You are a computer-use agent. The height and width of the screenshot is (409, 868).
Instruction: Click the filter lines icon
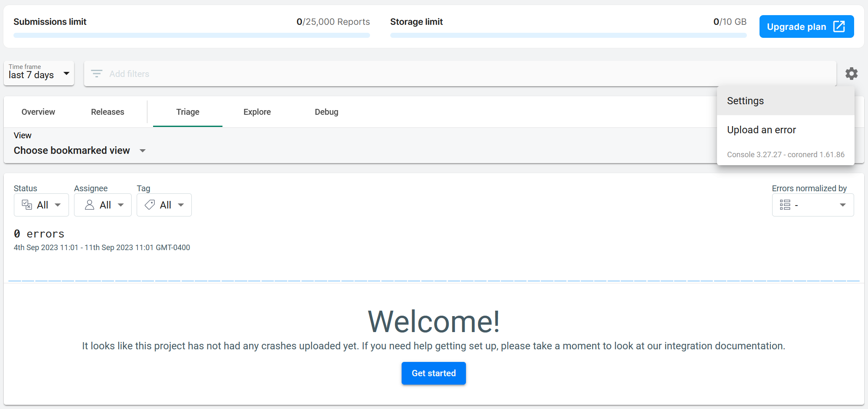(x=97, y=74)
